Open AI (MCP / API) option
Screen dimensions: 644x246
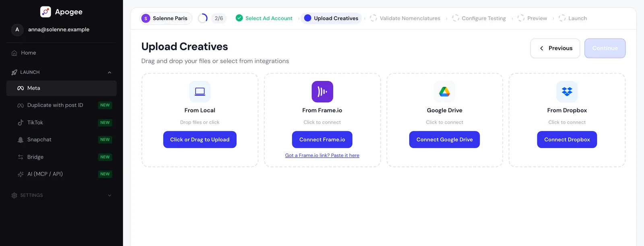62,174
